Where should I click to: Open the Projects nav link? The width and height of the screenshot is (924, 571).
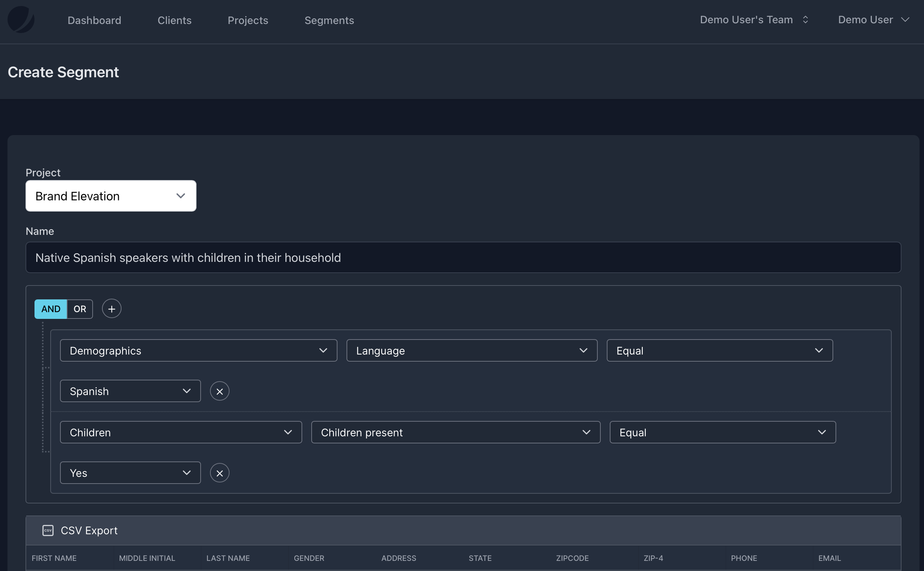tap(247, 20)
